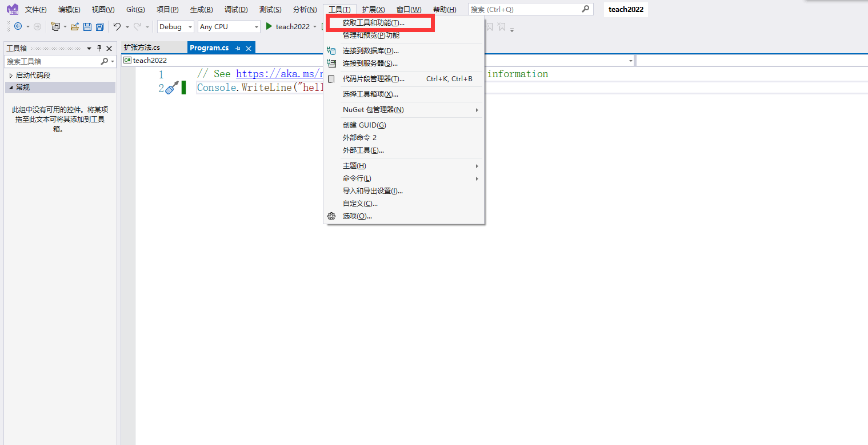
Task: Expand the NuGet 包管理器(N) submenu
Action: 404,110
